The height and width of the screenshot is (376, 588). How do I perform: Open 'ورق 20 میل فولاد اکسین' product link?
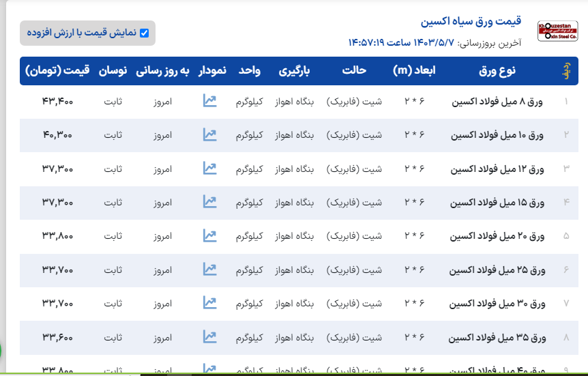[497, 236]
